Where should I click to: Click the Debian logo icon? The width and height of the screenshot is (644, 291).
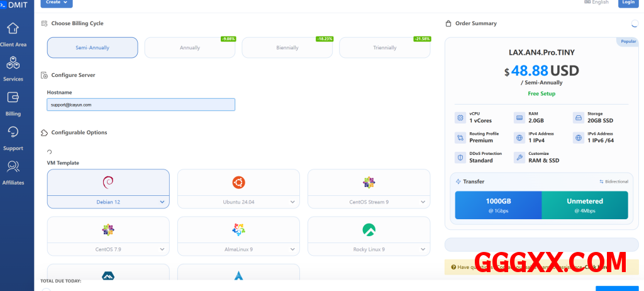[x=108, y=183]
